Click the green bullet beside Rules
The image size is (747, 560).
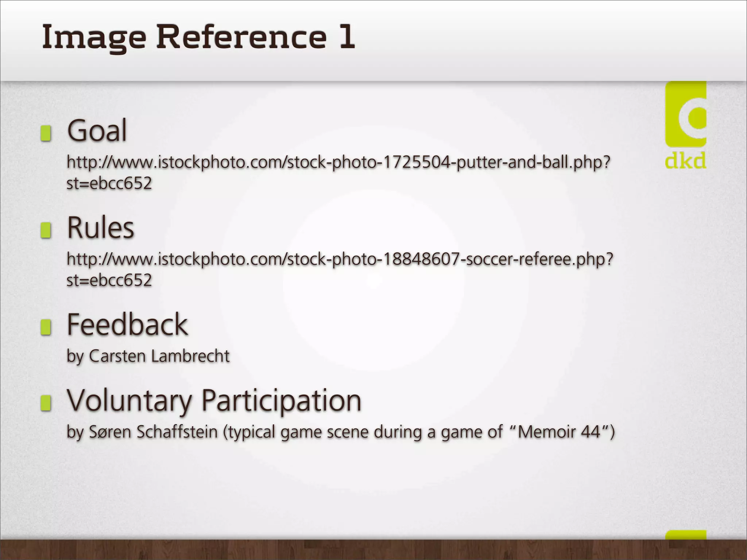[46, 230]
